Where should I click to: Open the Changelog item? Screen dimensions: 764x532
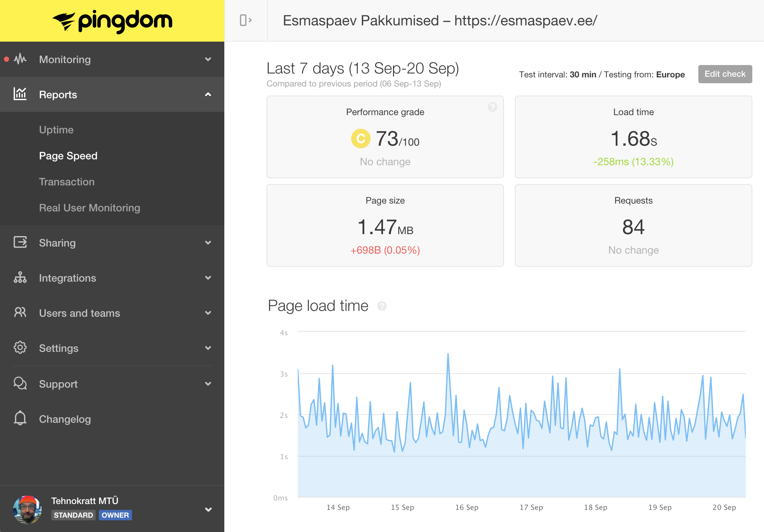click(x=65, y=419)
